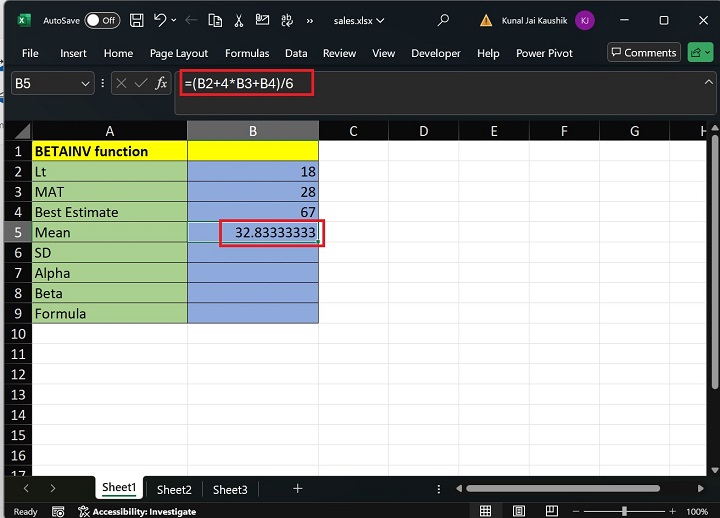Select Page Break Preview view icon

point(553,511)
